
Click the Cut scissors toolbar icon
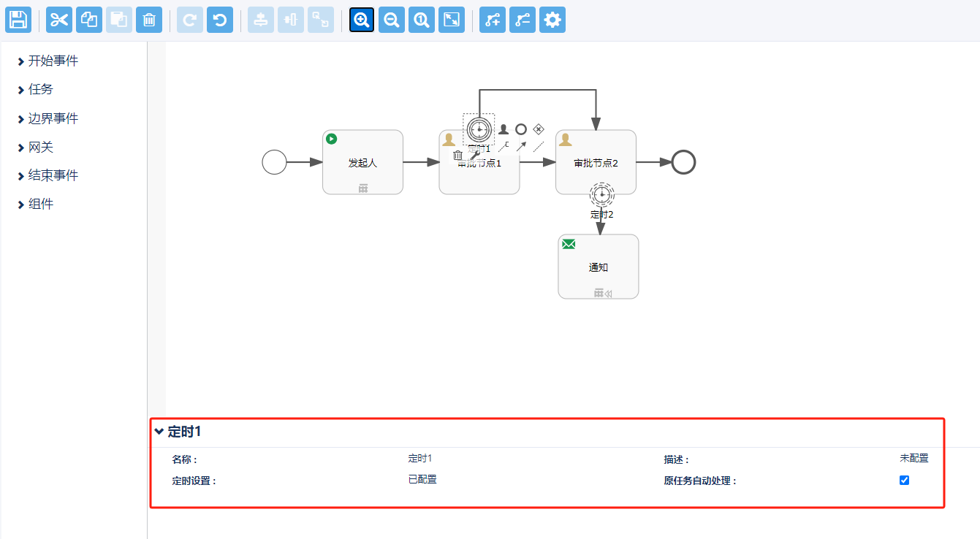59,20
